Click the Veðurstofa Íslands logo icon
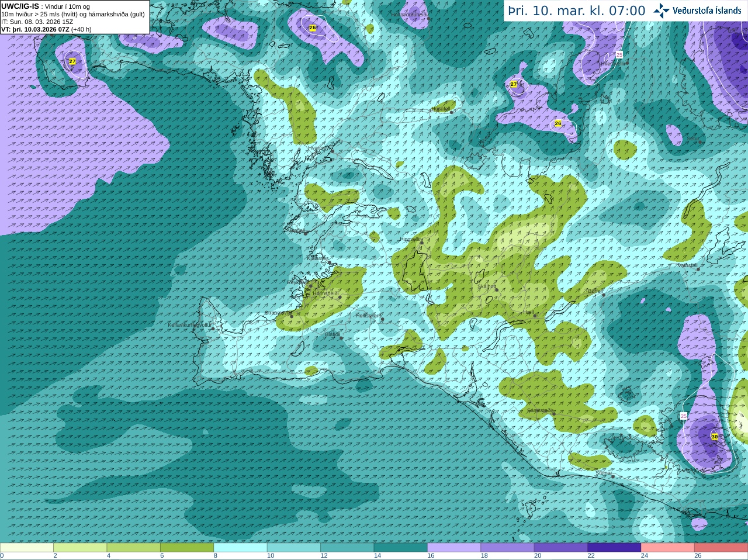The height and width of the screenshot is (560, 748). tap(662, 11)
